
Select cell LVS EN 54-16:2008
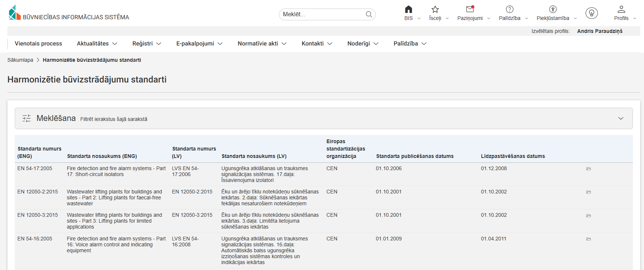(x=185, y=242)
